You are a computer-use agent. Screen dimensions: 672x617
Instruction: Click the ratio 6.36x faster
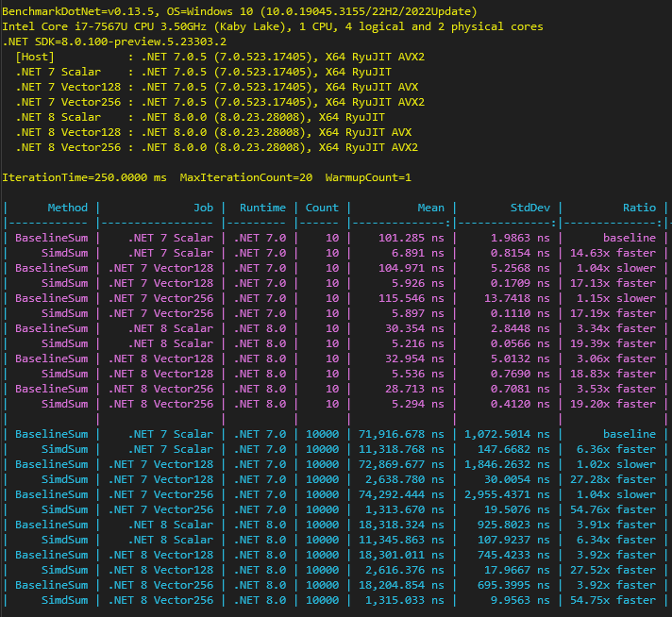coord(616,449)
